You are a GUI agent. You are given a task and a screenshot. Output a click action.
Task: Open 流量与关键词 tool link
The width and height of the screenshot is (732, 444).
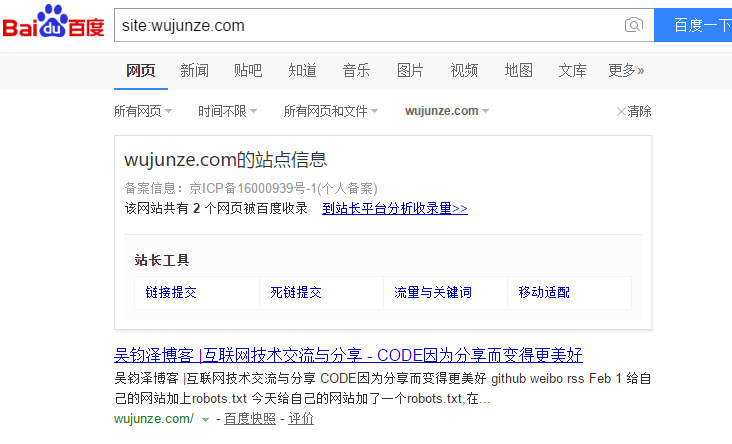[433, 292]
